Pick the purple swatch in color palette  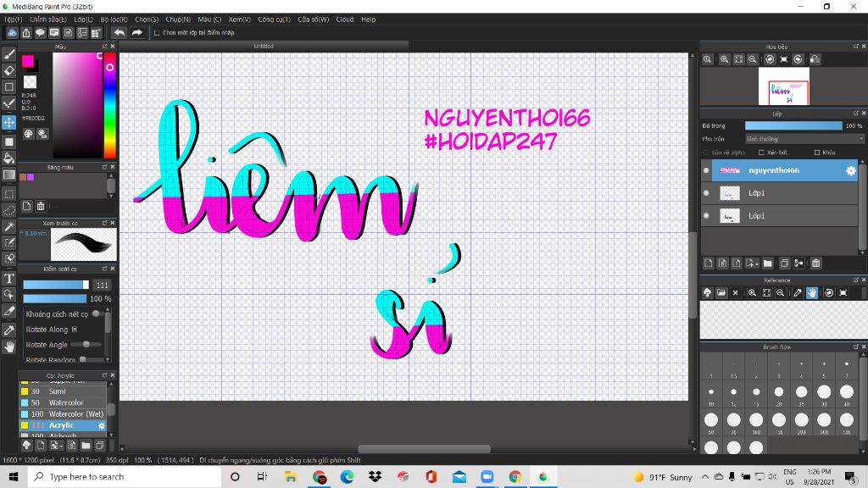31,177
